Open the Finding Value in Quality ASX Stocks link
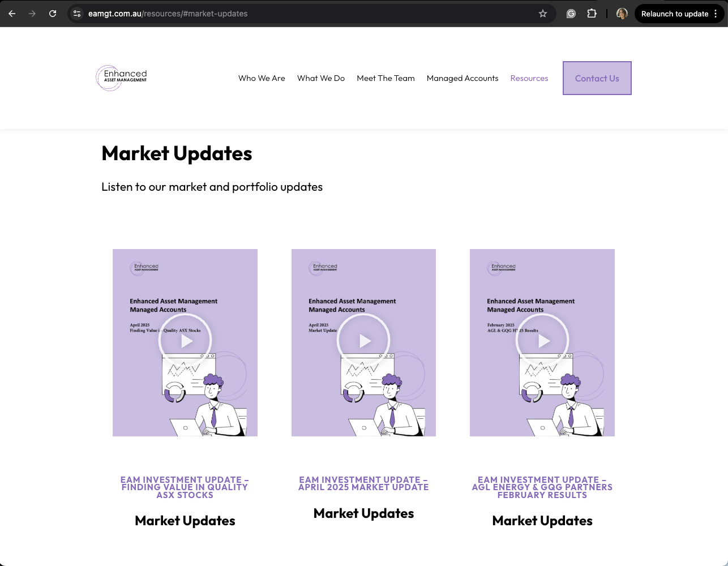Screen dimensions: 728x566 [x=185, y=487]
